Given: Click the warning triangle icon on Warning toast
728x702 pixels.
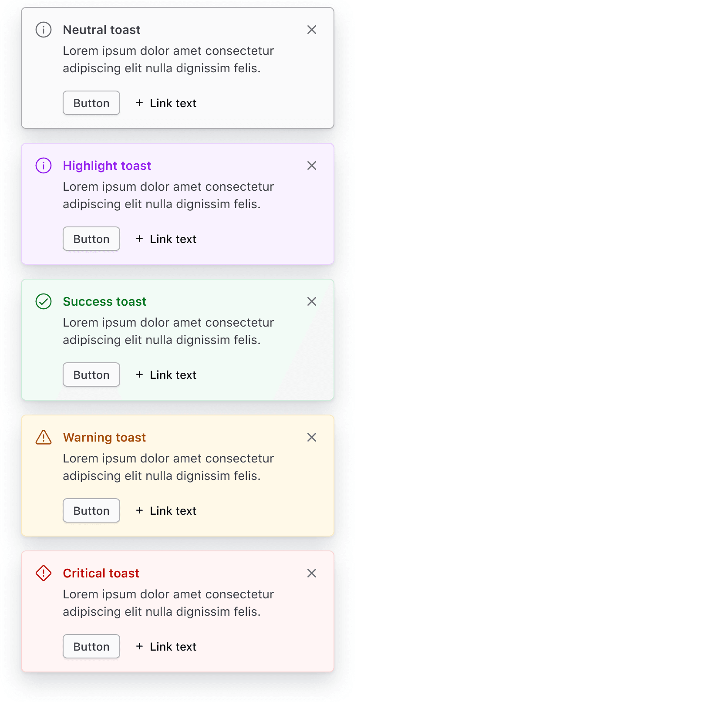Looking at the screenshot, I should coord(43,437).
